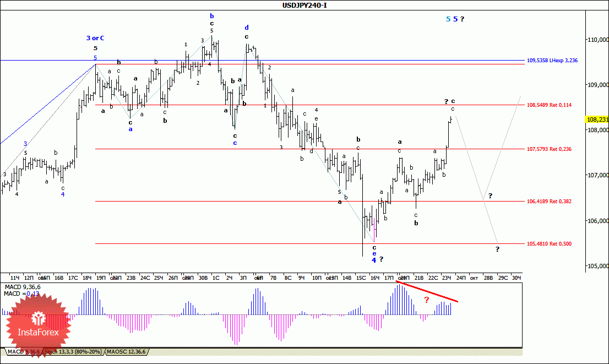Select the 106,4189 Ret 0,382 retracement label
Viewport: 609px width, 364px height.
[549, 201]
